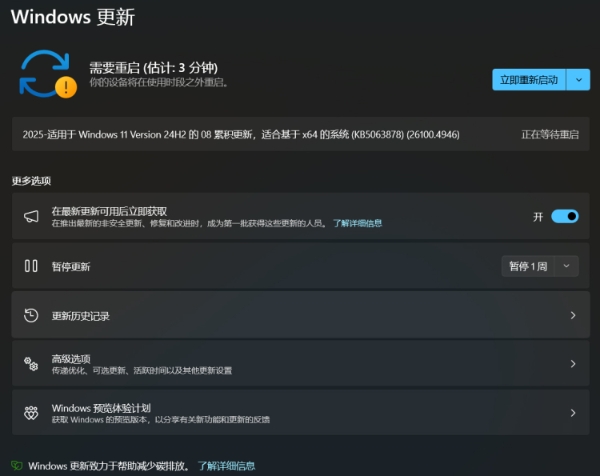The image size is (600, 476).
Task: Click the 开 label beside the toggle
Action: (538, 217)
